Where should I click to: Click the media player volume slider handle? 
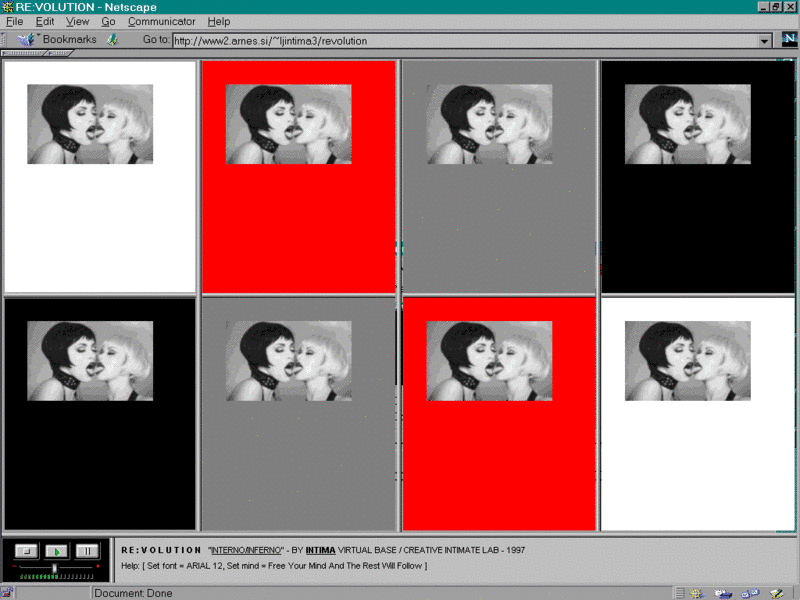pos(54,567)
